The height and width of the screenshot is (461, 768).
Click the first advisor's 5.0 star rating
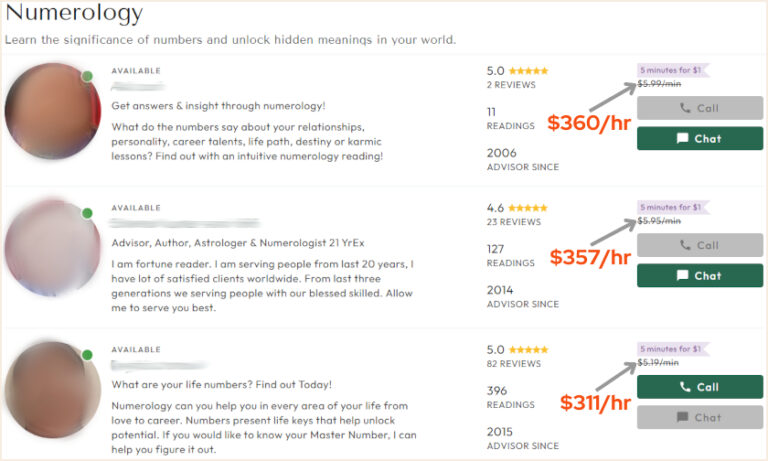pyautogui.click(x=528, y=71)
